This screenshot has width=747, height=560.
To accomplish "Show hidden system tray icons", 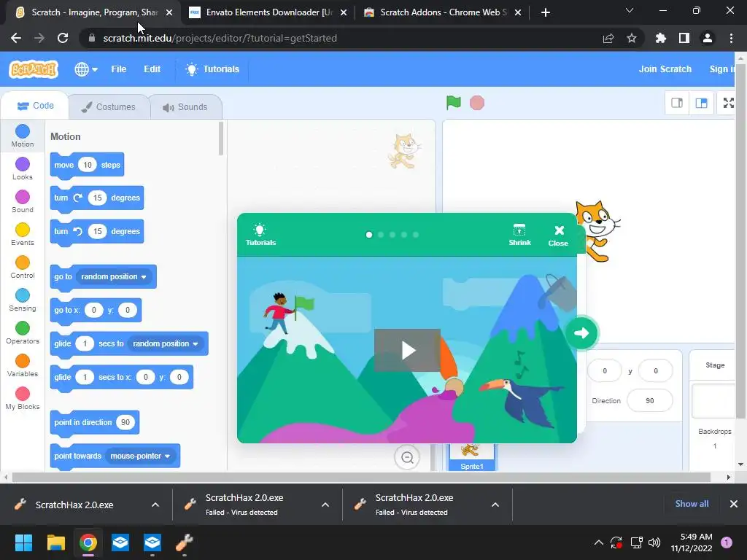I will click(x=599, y=542).
